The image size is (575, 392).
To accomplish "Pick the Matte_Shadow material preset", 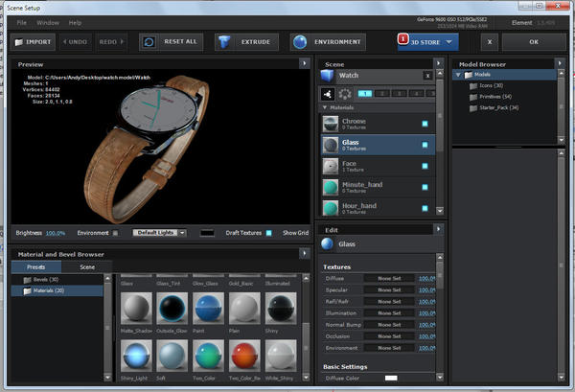I will (x=136, y=309).
